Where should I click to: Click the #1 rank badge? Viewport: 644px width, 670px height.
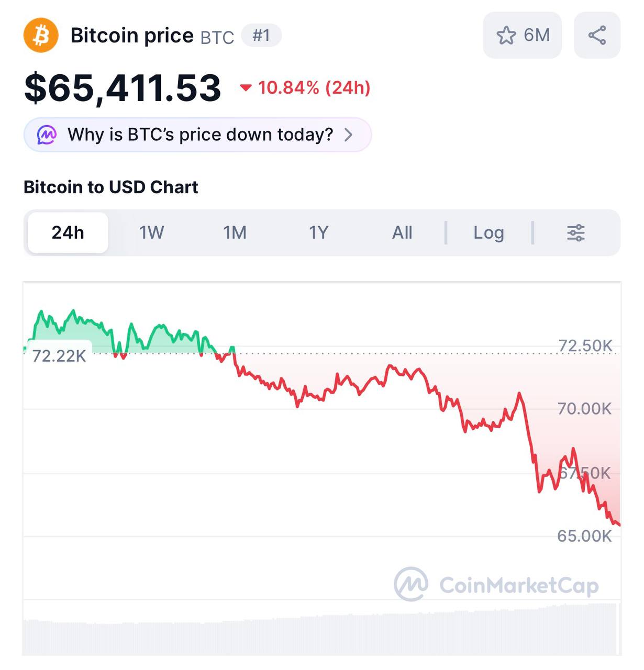pos(261,36)
